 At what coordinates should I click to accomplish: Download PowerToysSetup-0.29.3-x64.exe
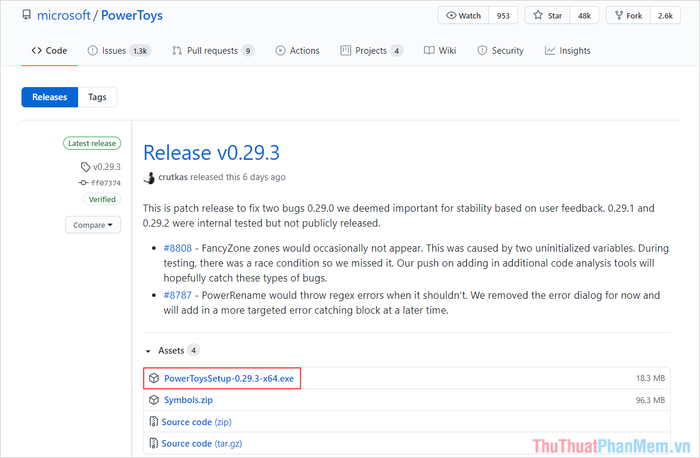click(229, 378)
